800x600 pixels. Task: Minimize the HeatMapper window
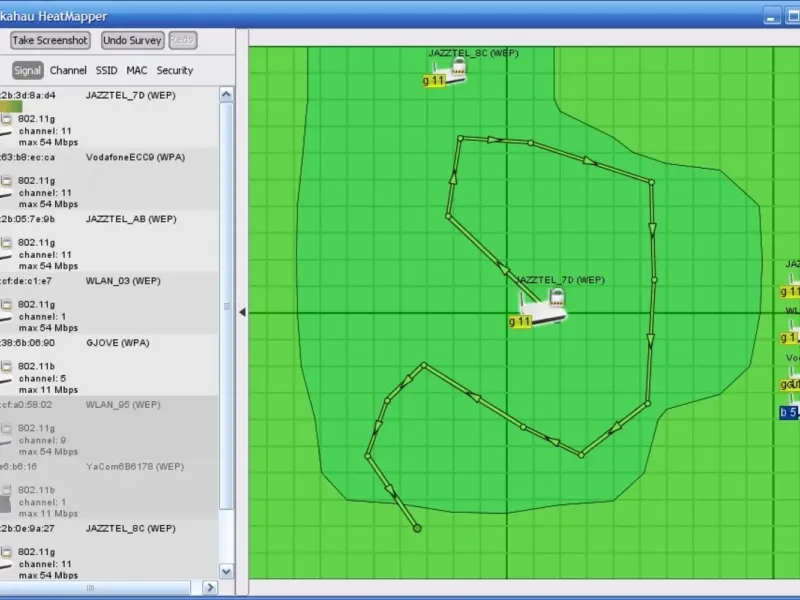[x=772, y=16]
